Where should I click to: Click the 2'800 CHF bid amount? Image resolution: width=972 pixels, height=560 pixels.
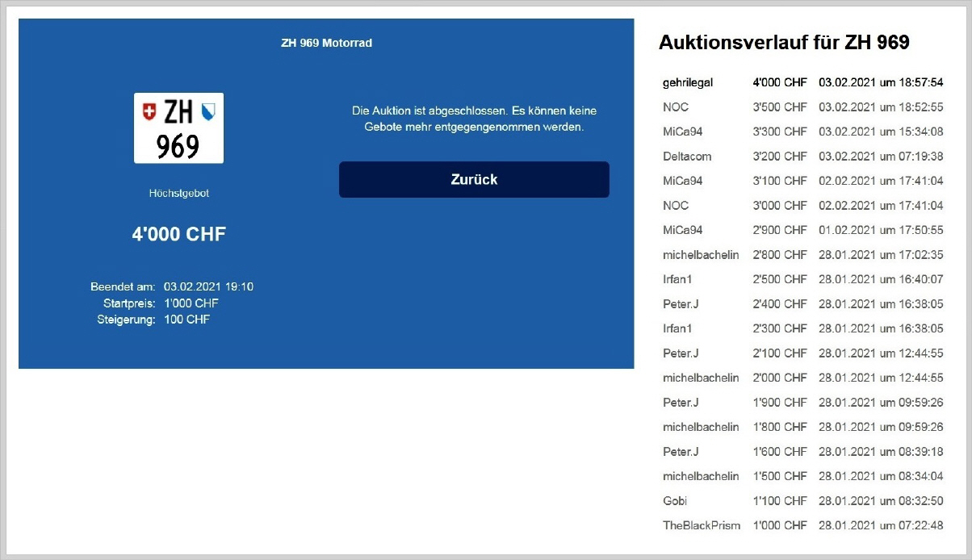click(x=779, y=255)
